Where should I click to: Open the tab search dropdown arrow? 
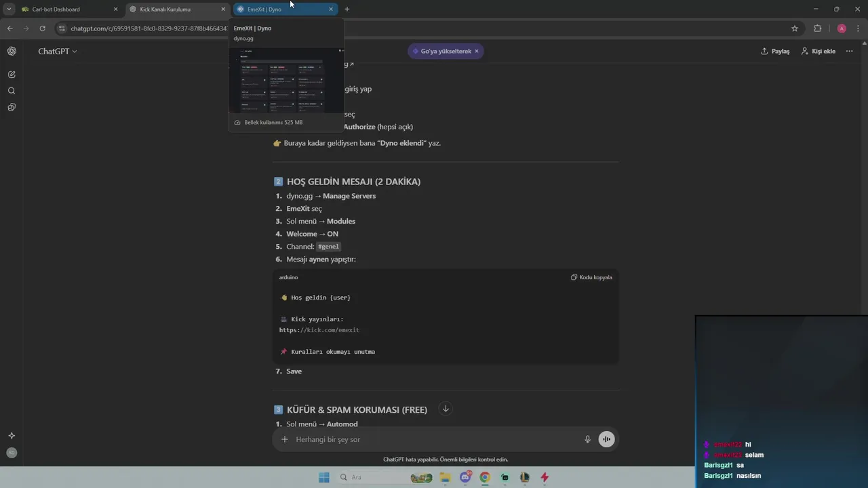[9, 9]
